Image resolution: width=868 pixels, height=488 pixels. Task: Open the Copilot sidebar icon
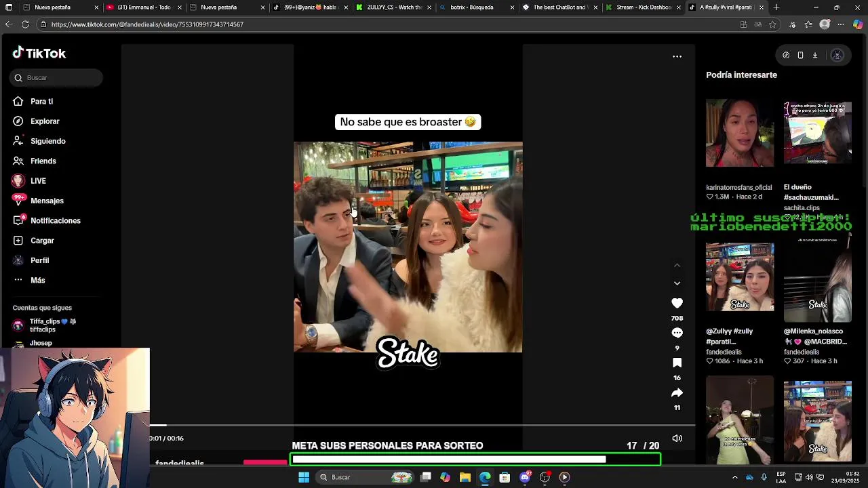pyautogui.click(x=858, y=24)
